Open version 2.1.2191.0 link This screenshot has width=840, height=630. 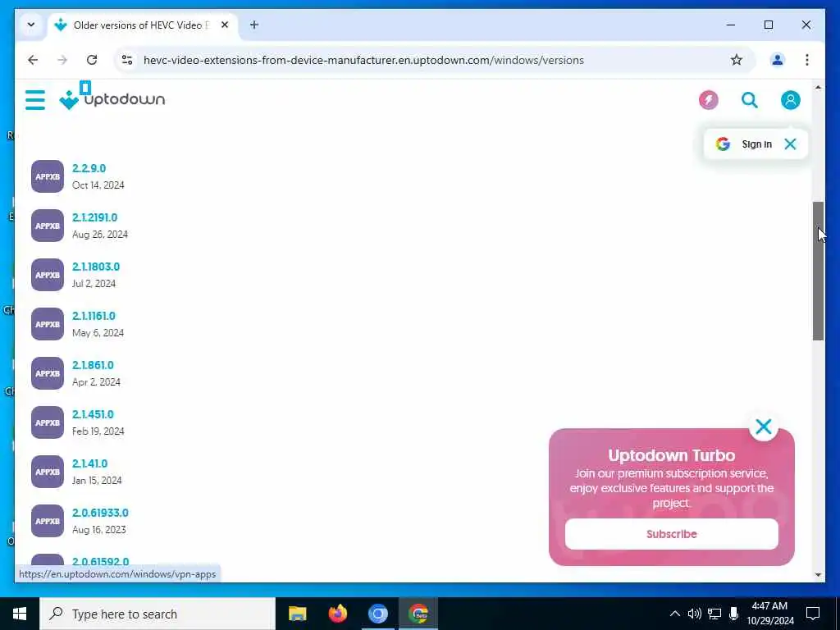pyautogui.click(x=95, y=217)
